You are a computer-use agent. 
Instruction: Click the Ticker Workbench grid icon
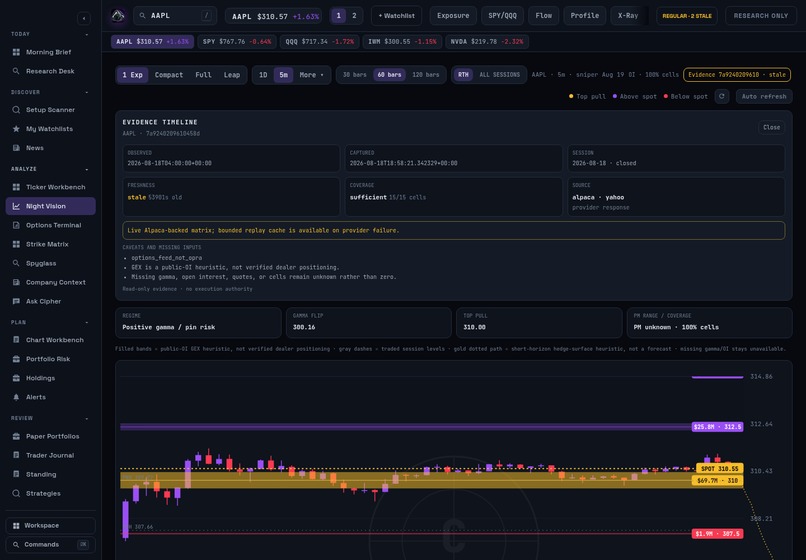coord(16,187)
